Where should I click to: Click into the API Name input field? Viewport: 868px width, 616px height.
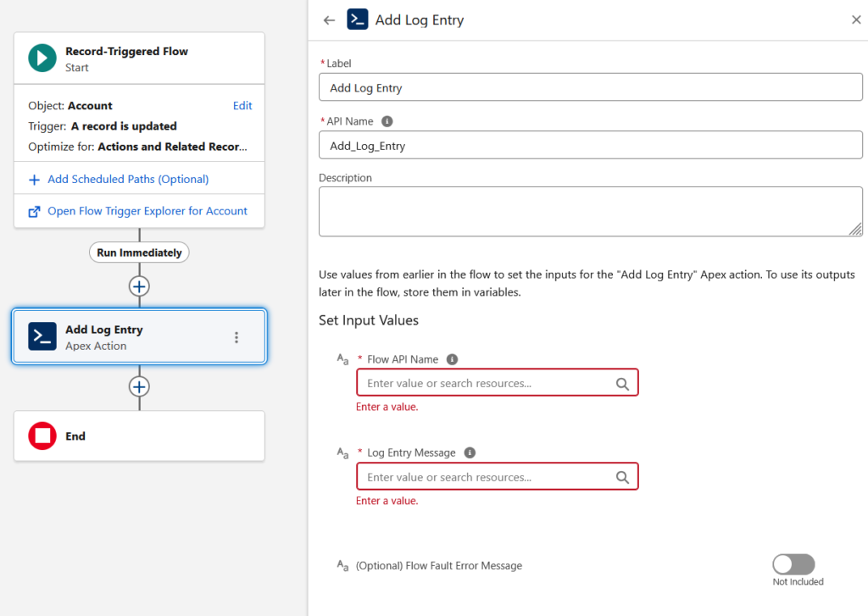(590, 145)
